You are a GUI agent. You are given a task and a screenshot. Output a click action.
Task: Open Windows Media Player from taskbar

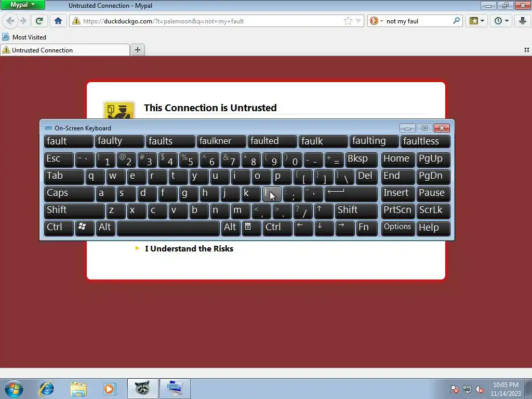[x=110, y=389]
